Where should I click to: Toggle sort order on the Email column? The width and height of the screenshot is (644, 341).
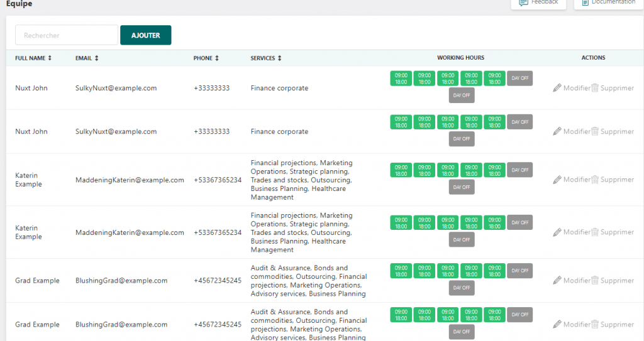coord(96,58)
